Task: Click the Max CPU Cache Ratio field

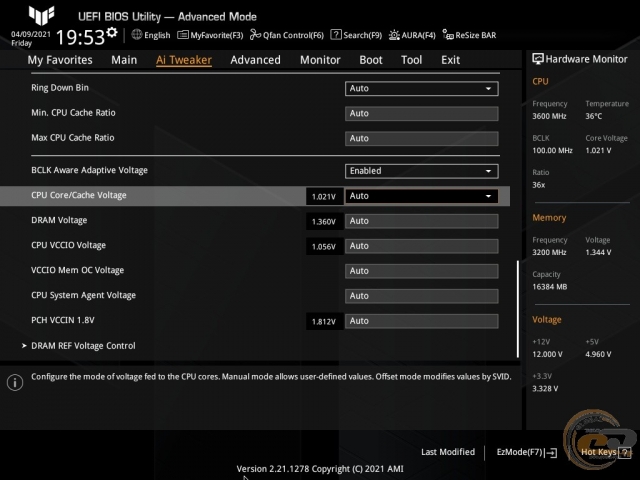Action: pyautogui.click(x=422, y=138)
